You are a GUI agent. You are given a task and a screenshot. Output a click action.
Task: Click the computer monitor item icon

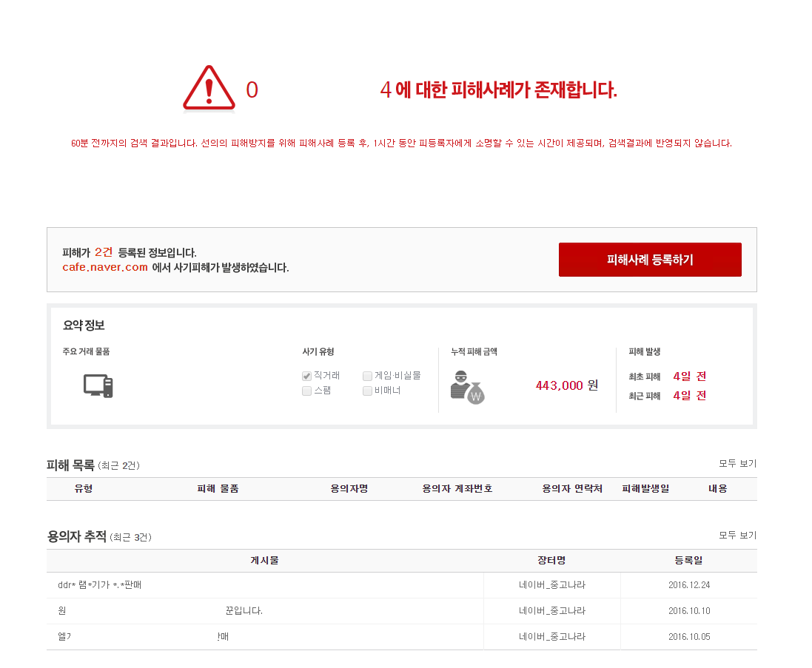tap(98, 386)
